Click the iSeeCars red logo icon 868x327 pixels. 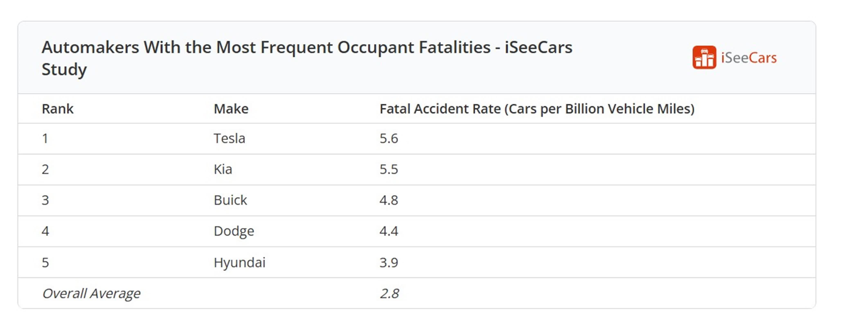click(704, 58)
